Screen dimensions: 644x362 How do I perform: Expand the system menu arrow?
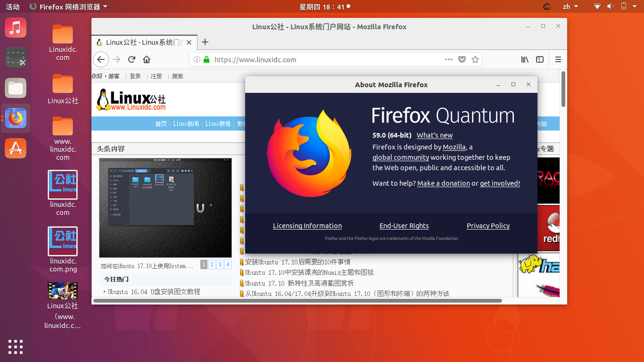[635, 7]
